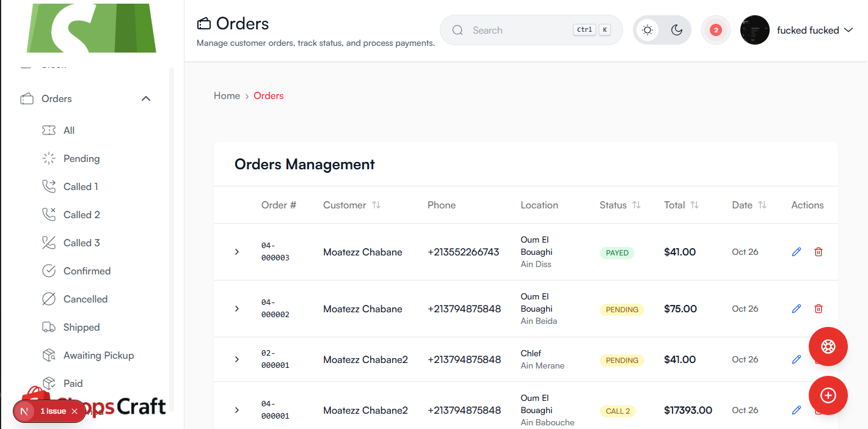Click the Called 1 phone icon in sidebar
This screenshot has height=429, width=868.
click(49, 186)
